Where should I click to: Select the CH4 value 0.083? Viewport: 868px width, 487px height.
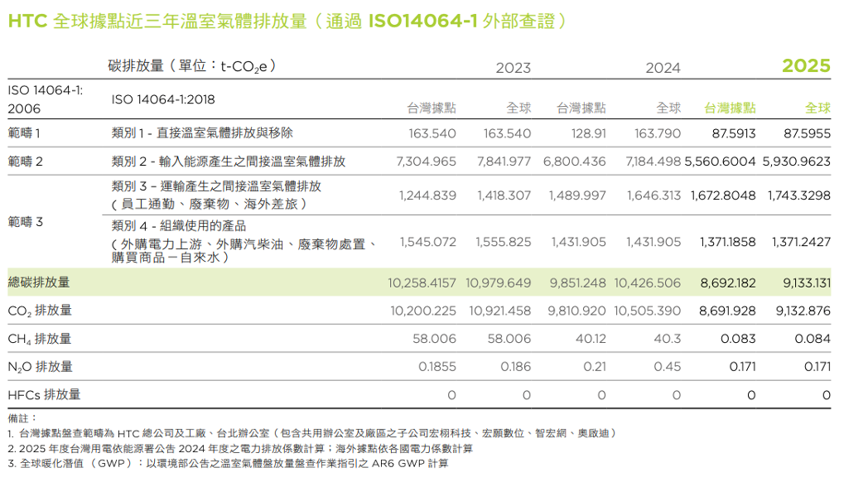click(738, 339)
